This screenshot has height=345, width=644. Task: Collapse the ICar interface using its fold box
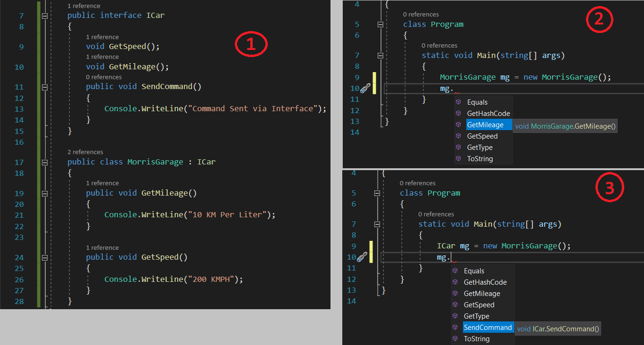(44, 15)
